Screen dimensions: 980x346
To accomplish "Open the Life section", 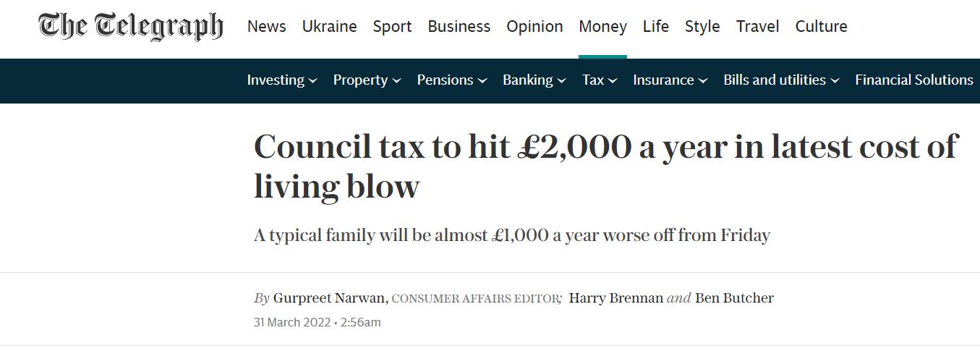I will (655, 27).
